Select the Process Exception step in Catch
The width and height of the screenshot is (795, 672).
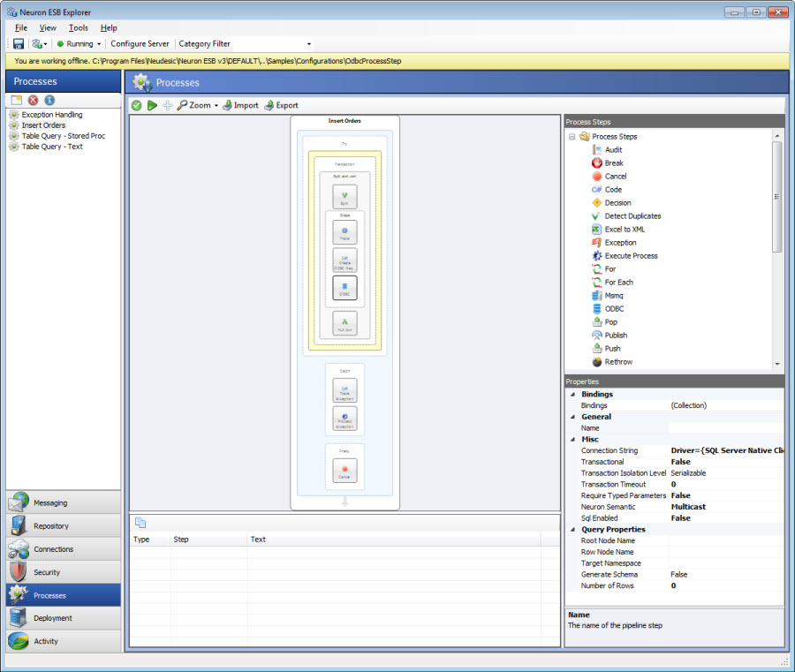click(344, 419)
